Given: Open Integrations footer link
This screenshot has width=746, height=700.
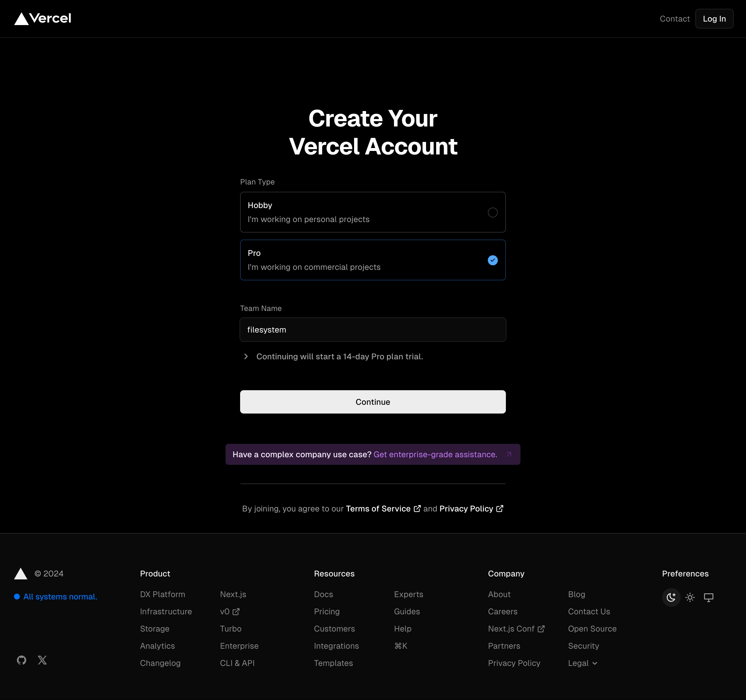Looking at the screenshot, I should pyautogui.click(x=336, y=646).
